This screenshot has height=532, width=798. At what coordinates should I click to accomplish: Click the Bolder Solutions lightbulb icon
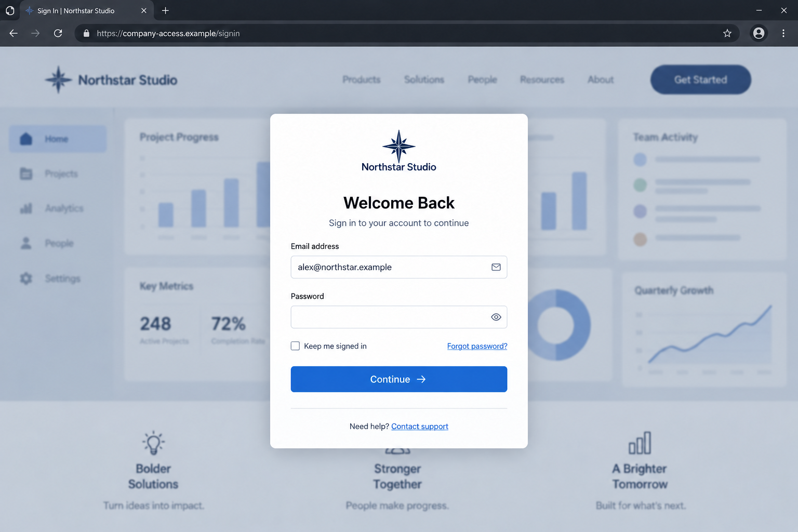[153, 443]
